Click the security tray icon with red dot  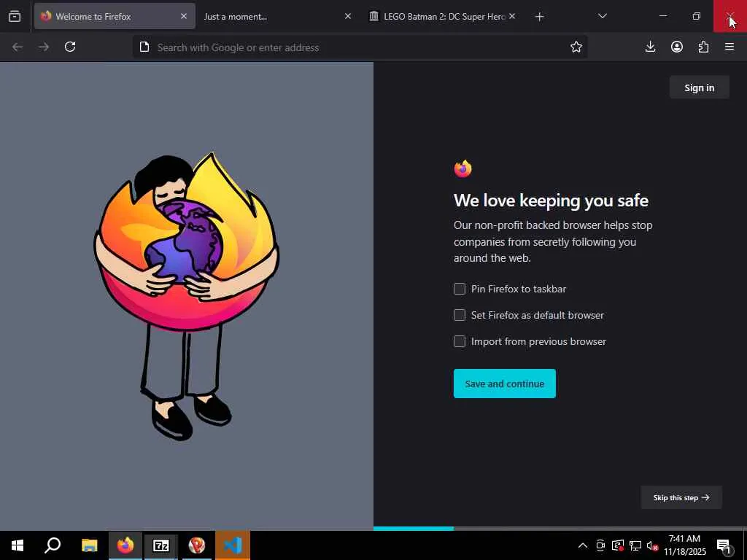coord(618,545)
